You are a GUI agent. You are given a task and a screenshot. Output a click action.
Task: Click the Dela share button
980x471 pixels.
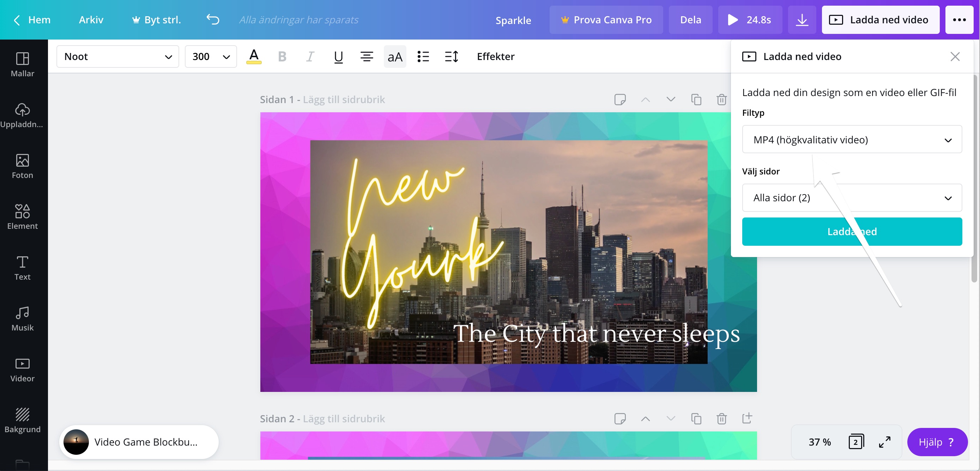690,20
